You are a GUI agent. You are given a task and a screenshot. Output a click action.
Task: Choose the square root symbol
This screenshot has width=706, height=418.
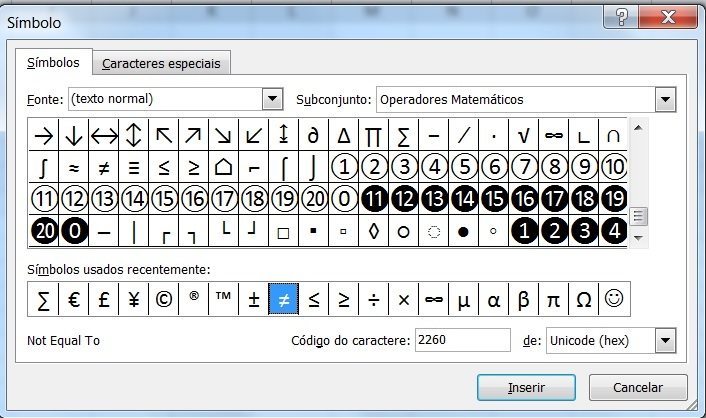coord(524,135)
